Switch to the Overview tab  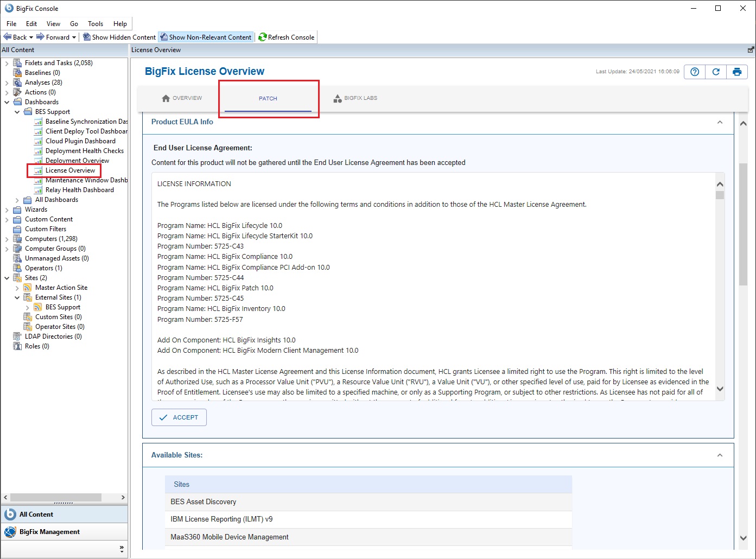(182, 98)
